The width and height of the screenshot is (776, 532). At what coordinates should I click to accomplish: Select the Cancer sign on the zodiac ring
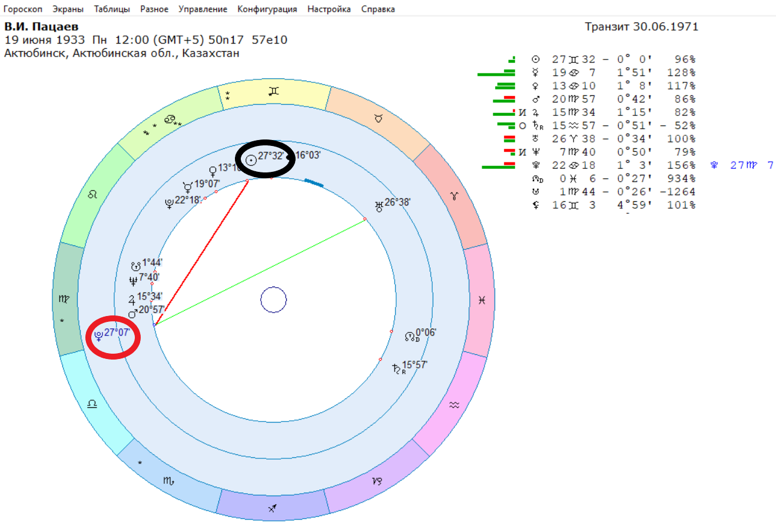pos(170,119)
